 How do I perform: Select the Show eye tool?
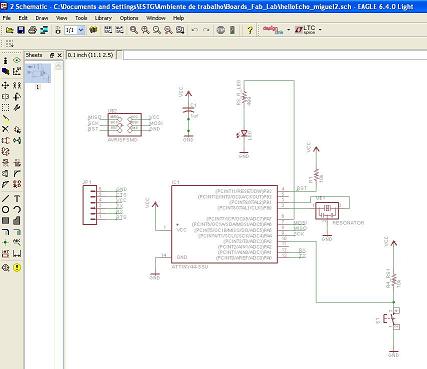click(17, 61)
